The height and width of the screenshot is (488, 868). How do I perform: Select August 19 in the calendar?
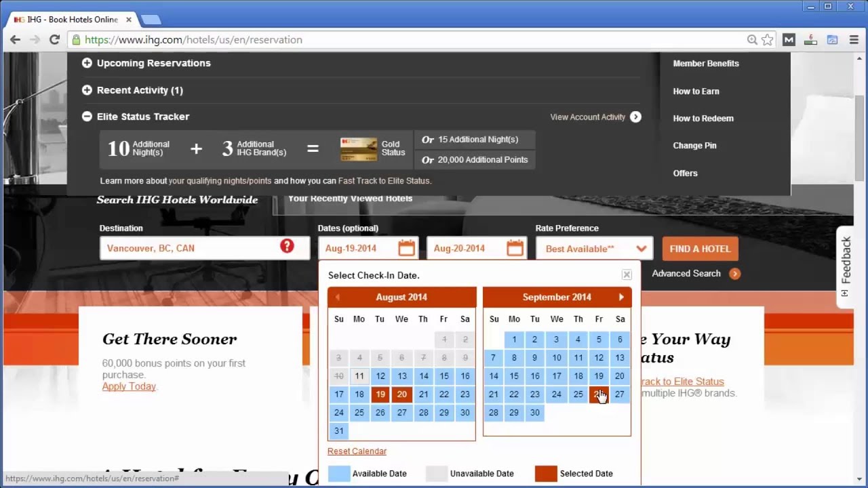pos(380,394)
